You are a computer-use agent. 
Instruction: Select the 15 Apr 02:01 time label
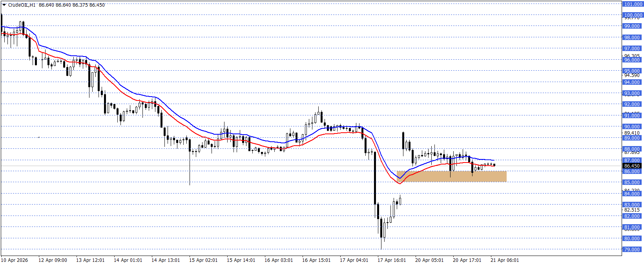203,260
